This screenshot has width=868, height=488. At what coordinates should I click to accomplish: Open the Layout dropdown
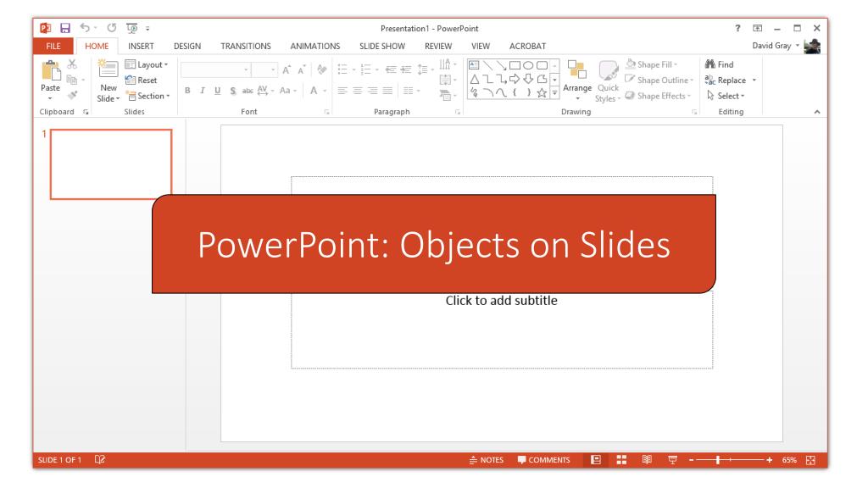click(x=147, y=64)
